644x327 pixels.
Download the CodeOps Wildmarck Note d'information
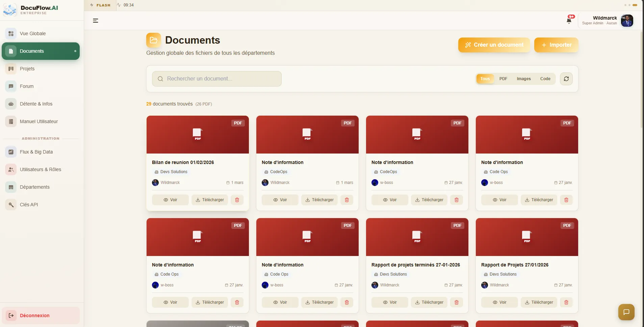[x=319, y=200]
